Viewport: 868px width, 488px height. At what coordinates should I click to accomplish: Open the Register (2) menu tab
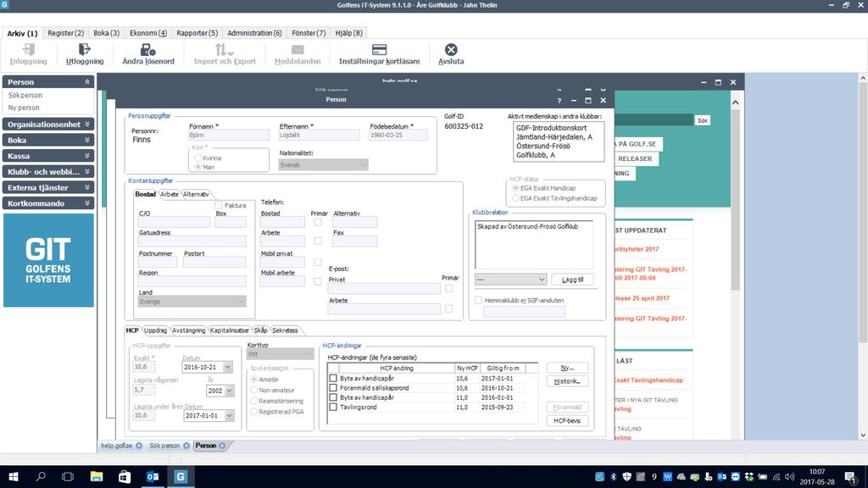pos(65,33)
